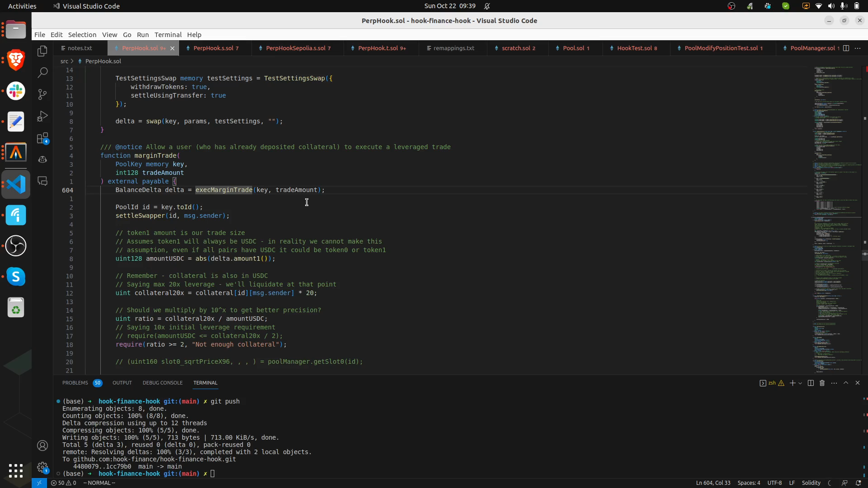Click the crescent icon in status bar
This screenshot has height=488, width=868.
830,483
